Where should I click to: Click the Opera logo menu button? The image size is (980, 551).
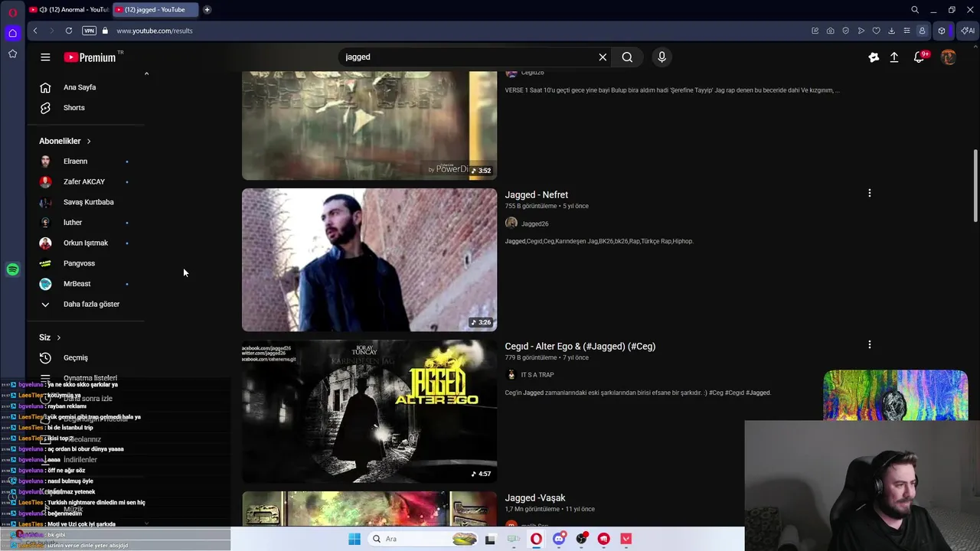(x=12, y=12)
